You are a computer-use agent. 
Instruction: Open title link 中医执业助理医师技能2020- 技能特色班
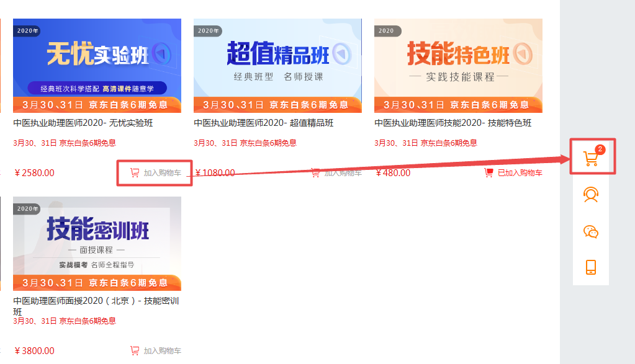453,123
